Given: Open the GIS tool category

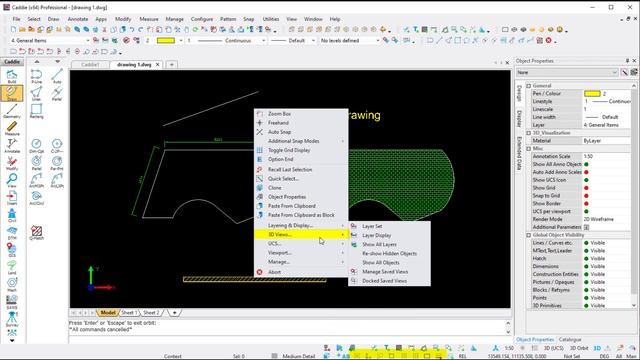Looking at the screenshot, I should pyautogui.click(x=12, y=250).
